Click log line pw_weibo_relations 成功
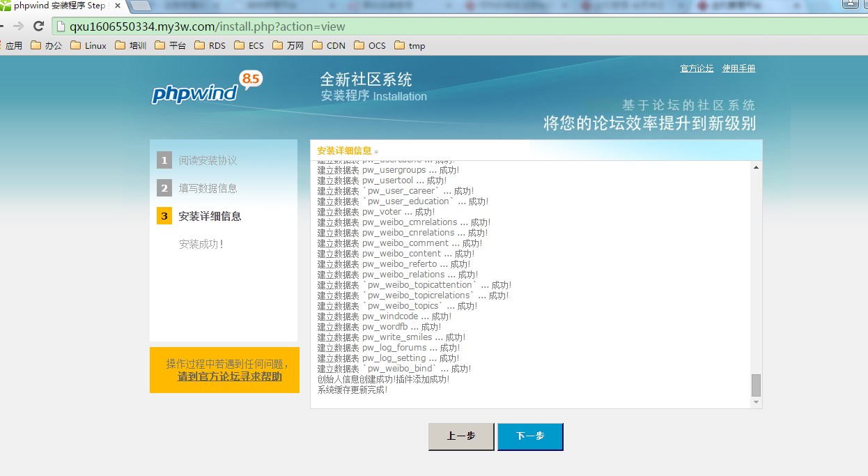Image resolution: width=868 pixels, height=476 pixels. 397,275
